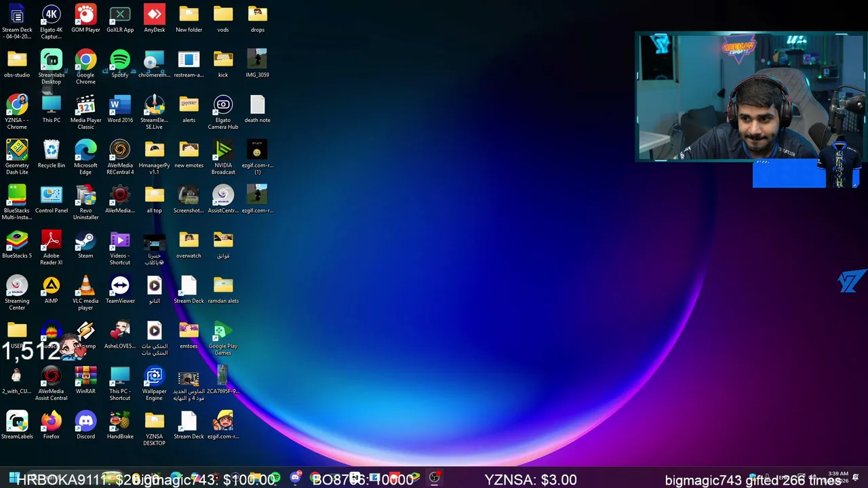Select the drops folder

(258, 19)
